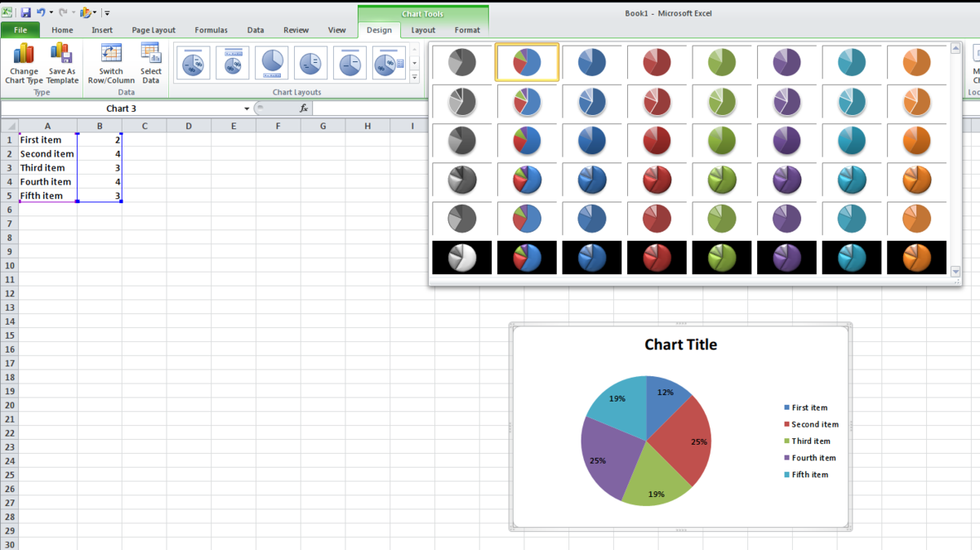Select green pie style on black background
The image size is (980, 550).
(722, 257)
